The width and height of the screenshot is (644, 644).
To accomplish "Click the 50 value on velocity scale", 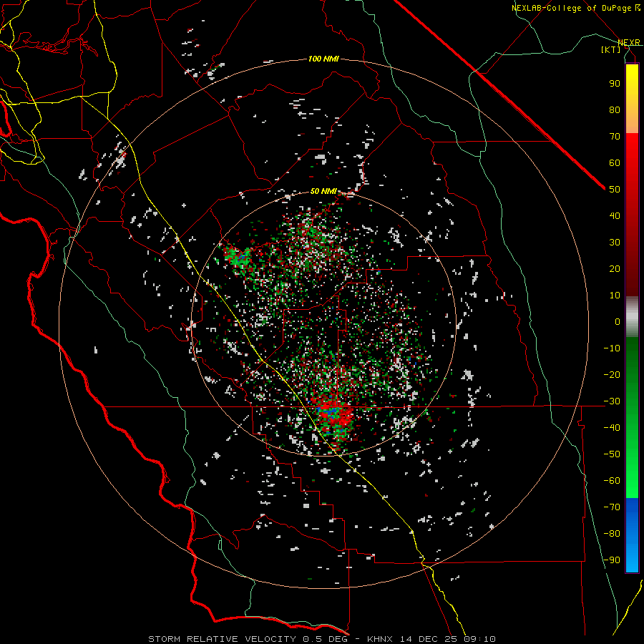I will click(615, 190).
